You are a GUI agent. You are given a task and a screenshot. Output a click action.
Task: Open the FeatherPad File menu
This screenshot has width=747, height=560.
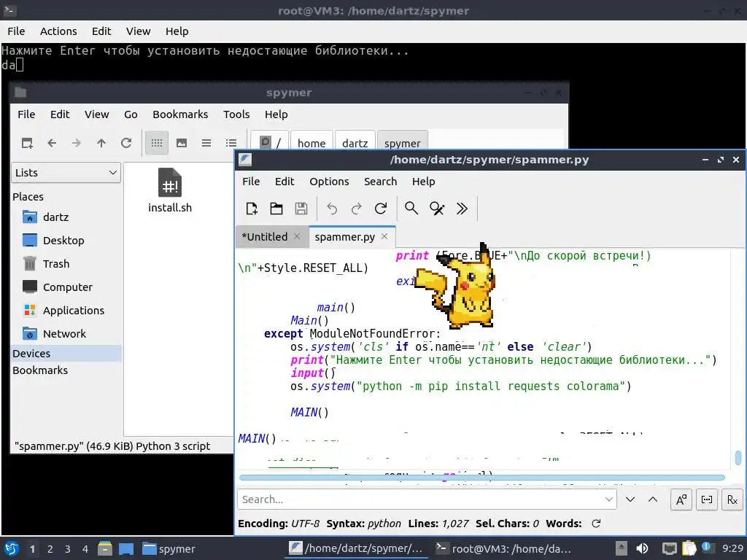click(x=251, y=182)
